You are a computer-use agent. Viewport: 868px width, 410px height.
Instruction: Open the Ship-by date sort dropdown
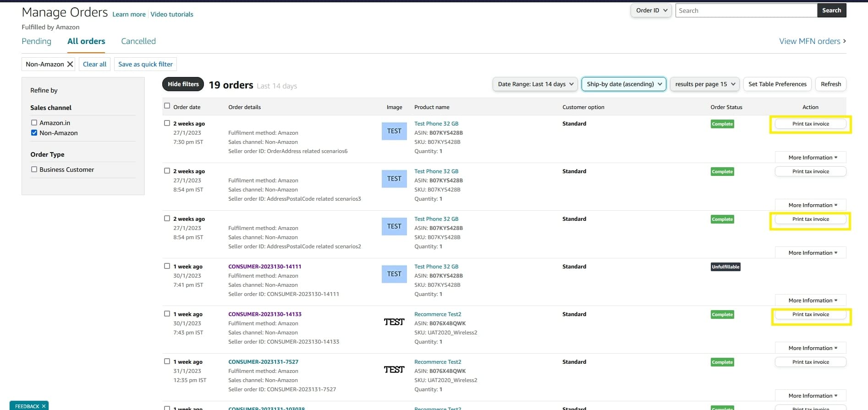click(623, 84)
